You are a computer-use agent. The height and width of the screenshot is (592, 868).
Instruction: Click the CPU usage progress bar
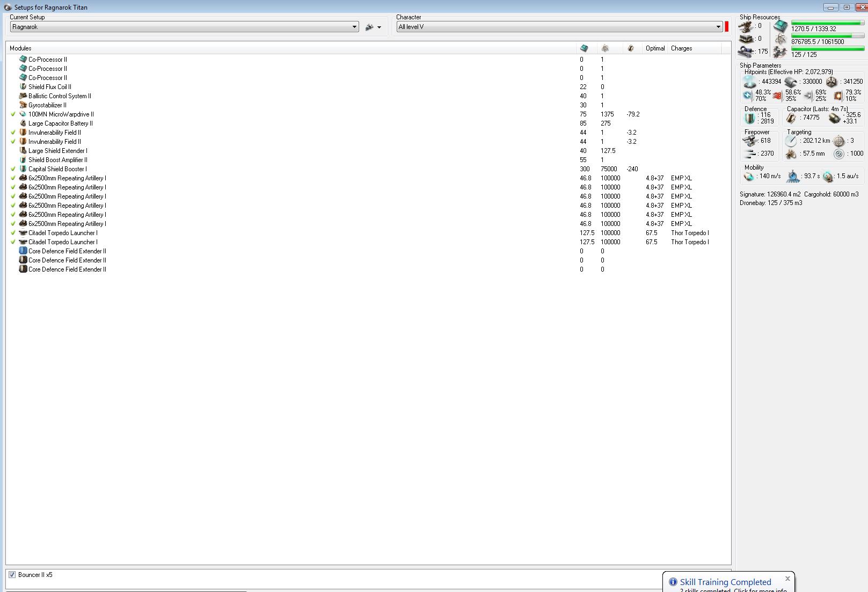coord(827,23)
